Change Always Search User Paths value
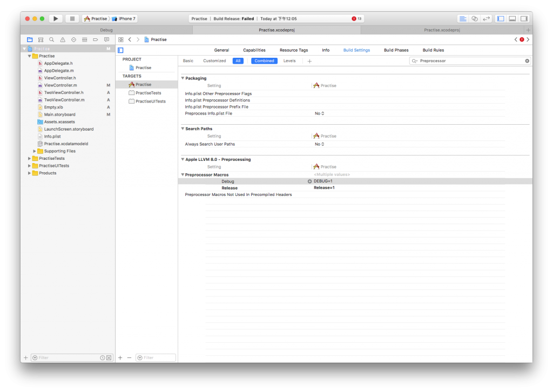 (x=320, y=144)
